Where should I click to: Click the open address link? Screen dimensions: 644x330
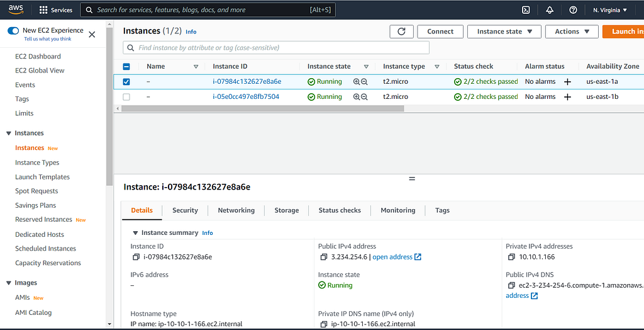(x=392, y=257)
